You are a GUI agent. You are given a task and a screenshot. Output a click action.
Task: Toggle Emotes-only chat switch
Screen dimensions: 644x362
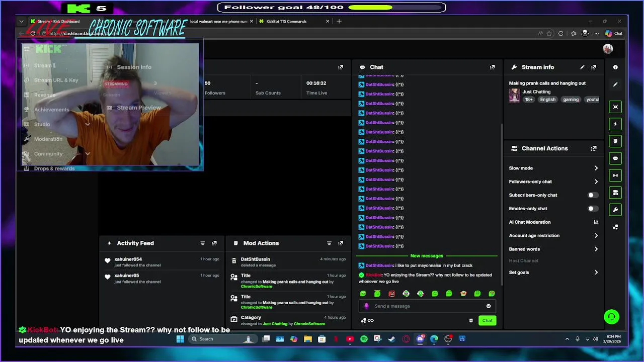pyautogui.click(x=593, y=209)
